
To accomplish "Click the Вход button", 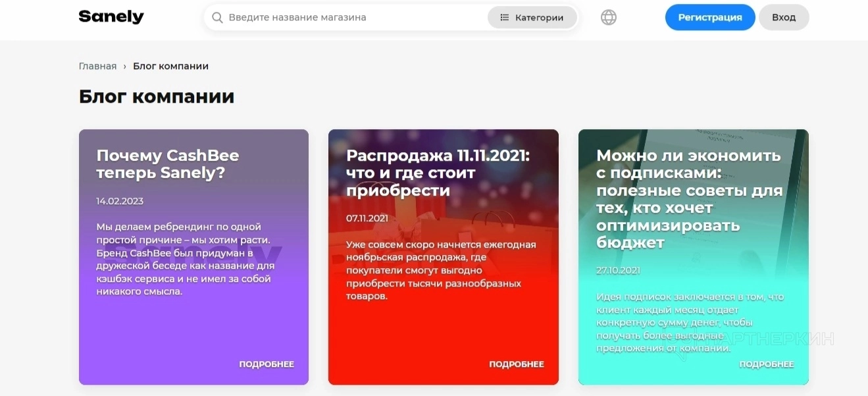I will (784, 18).
